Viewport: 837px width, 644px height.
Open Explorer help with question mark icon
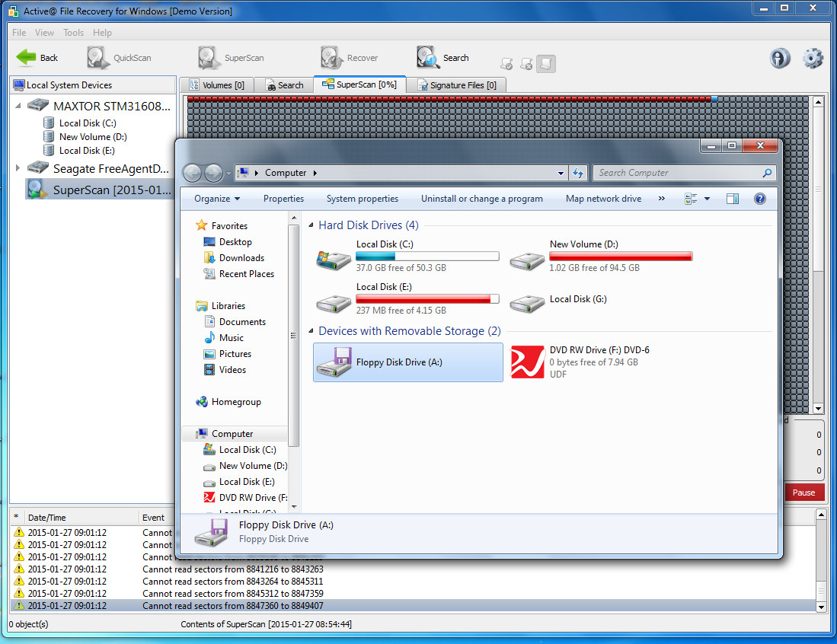759,199
